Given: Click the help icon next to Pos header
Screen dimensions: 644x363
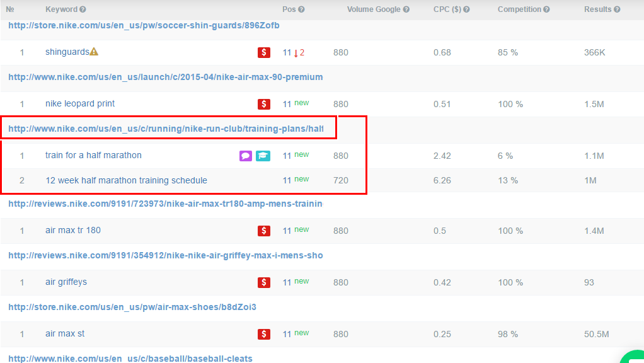Looking at the screenshot, I should click(301, 9).
